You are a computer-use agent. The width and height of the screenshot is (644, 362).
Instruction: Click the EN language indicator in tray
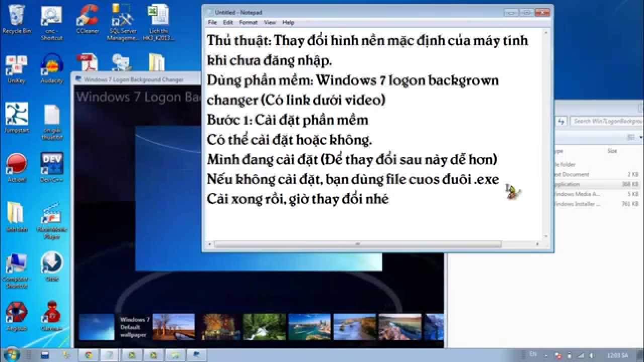click(532, 354)
